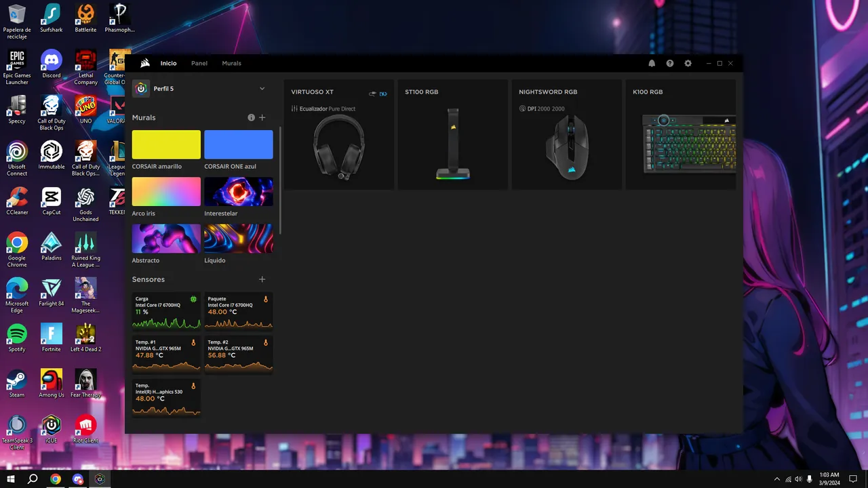This screenshot has height=488, width=868.
Task: Show hidden system tray icons chevron
Action: point(777,479)
